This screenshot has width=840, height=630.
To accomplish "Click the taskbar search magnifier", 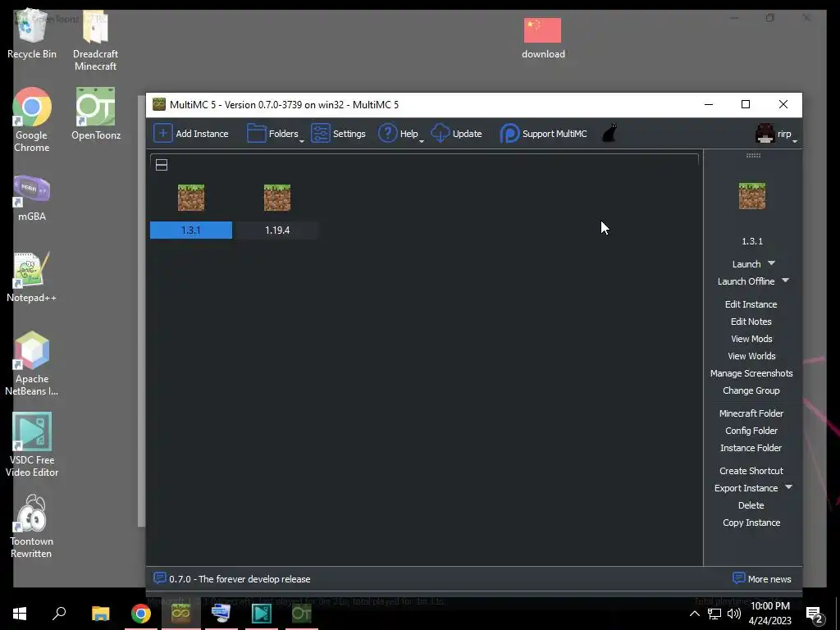I will [59, 614].
